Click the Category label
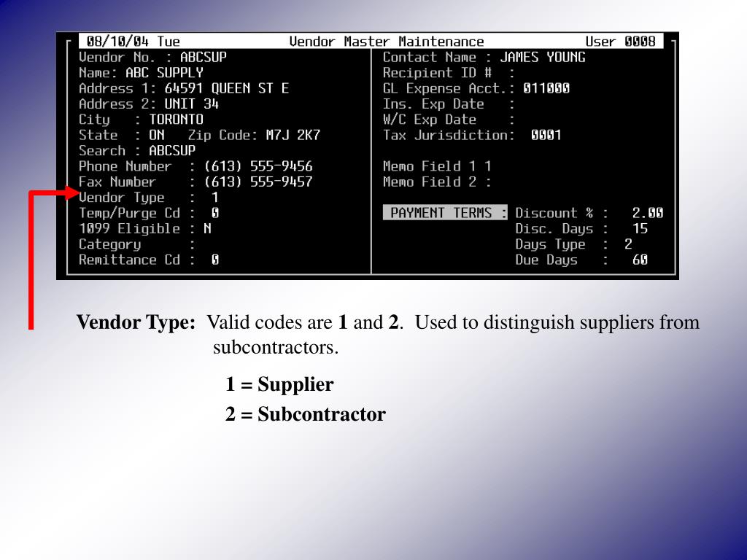The width and height of the screenshot is (747, 560). point(109,244)
